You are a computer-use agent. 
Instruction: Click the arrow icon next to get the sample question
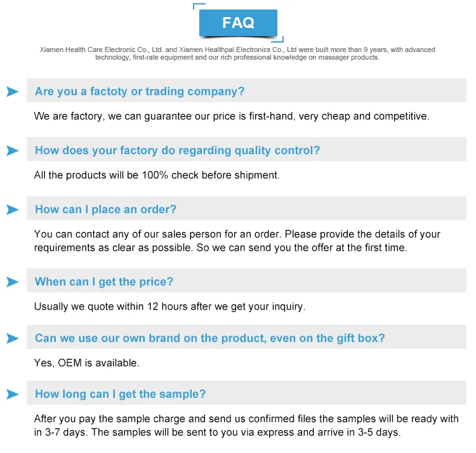tap(12, 394)
